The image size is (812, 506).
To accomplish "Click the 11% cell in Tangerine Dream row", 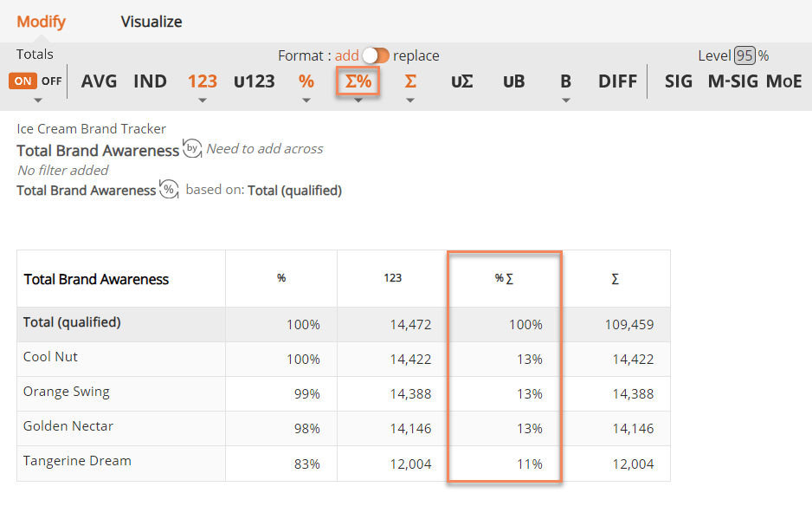I will [x=529, y=464].
